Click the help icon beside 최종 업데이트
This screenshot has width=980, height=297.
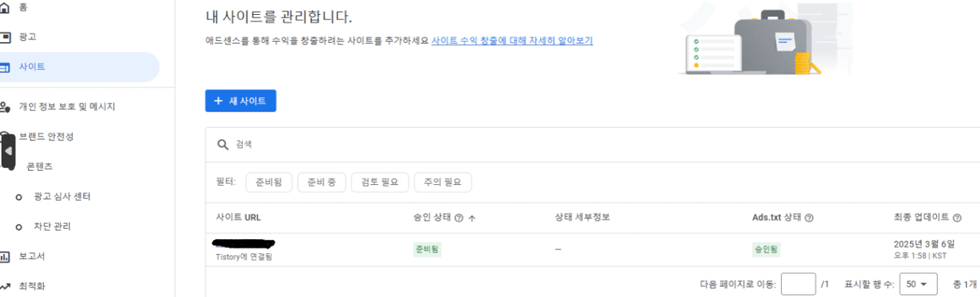[x=957, y=218]
